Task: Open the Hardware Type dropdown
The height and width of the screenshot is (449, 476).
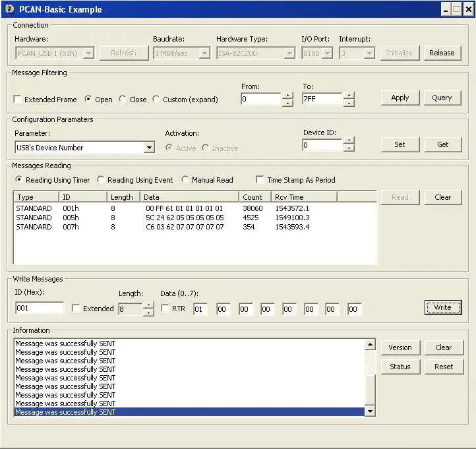Action: point(289,53)
